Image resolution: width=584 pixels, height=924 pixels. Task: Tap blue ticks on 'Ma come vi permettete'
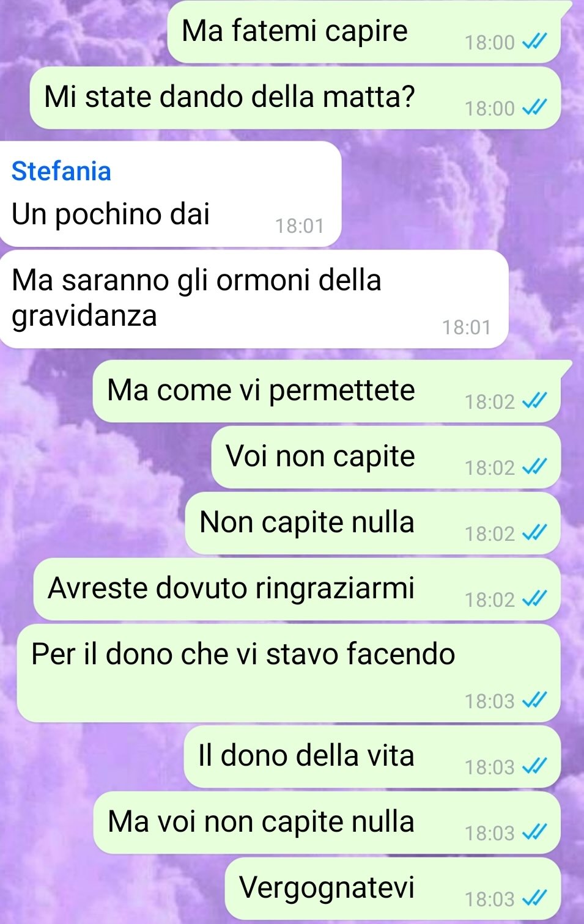[534, 401]
